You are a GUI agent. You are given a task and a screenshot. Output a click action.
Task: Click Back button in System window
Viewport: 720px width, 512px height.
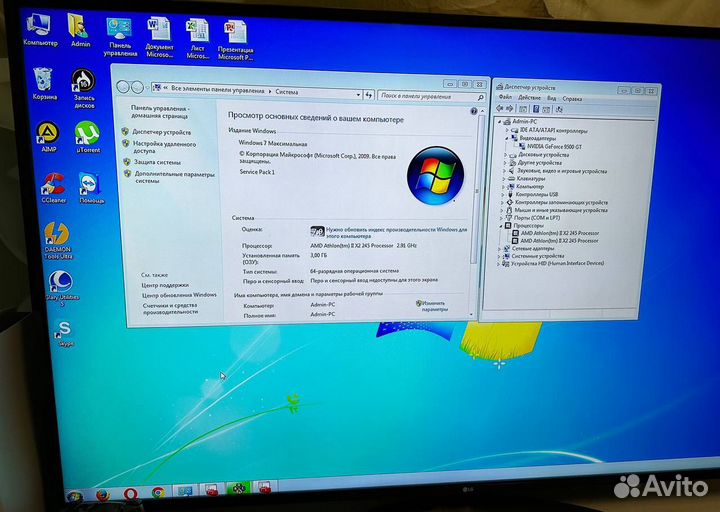(x=123, y=86)
